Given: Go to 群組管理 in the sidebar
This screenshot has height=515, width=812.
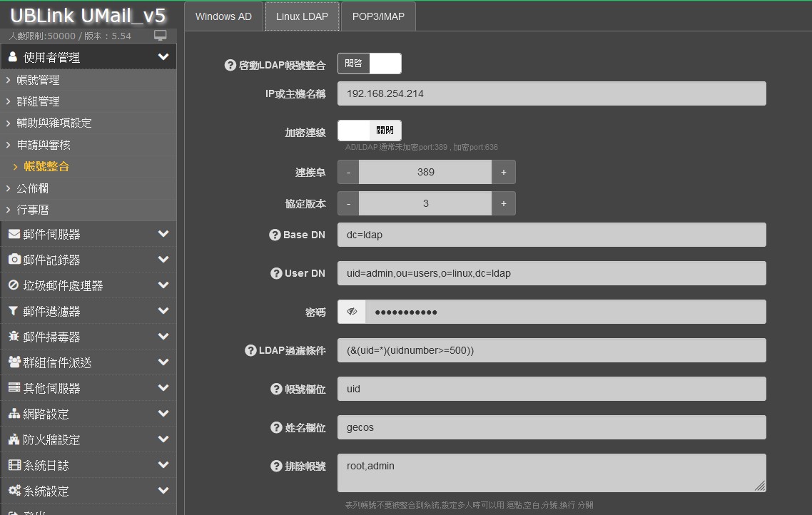Looking at the screenshot, I should [38, 101].
